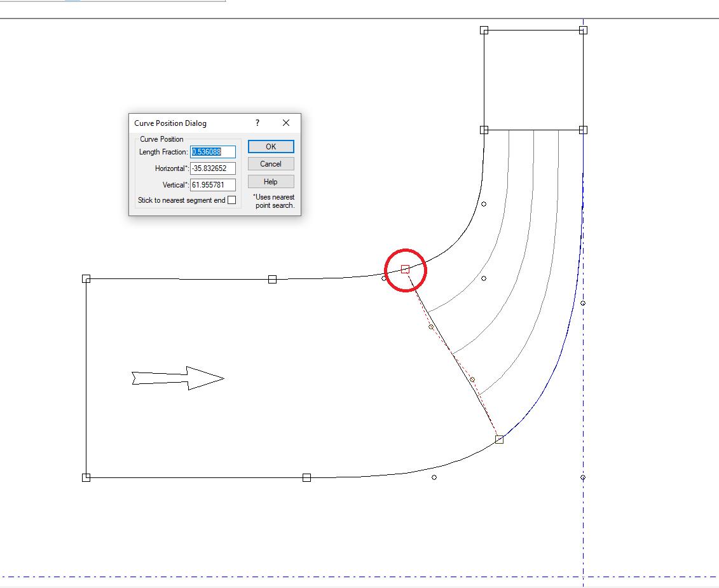
Task: Click OK in Curve Position Dialog
Action: [x=271, y=146]
